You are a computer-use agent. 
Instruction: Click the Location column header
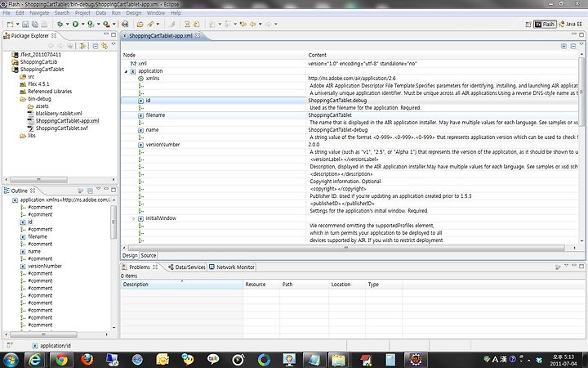pos(347,285)
